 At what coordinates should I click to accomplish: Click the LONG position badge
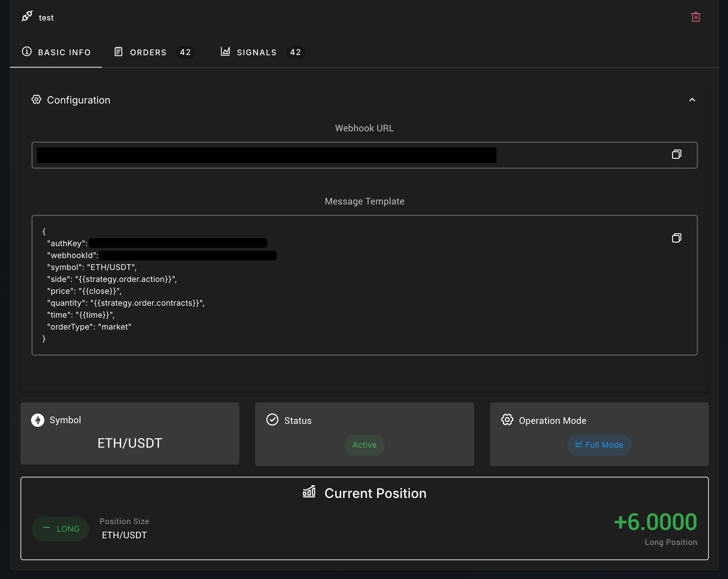(61, 529)
